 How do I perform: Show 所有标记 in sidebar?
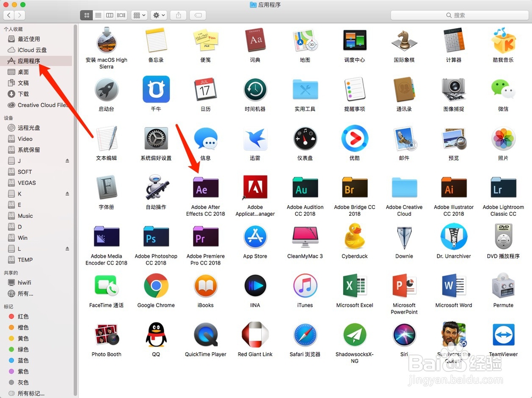coord(37,393)
